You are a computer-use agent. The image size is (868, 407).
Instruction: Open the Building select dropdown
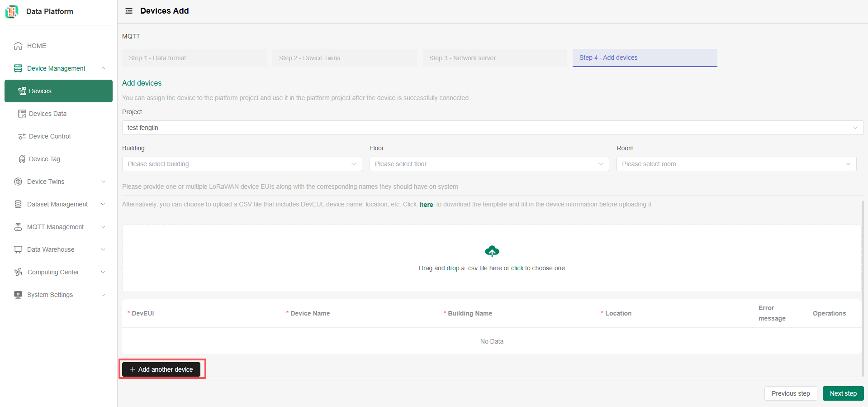tap(242, 164)
